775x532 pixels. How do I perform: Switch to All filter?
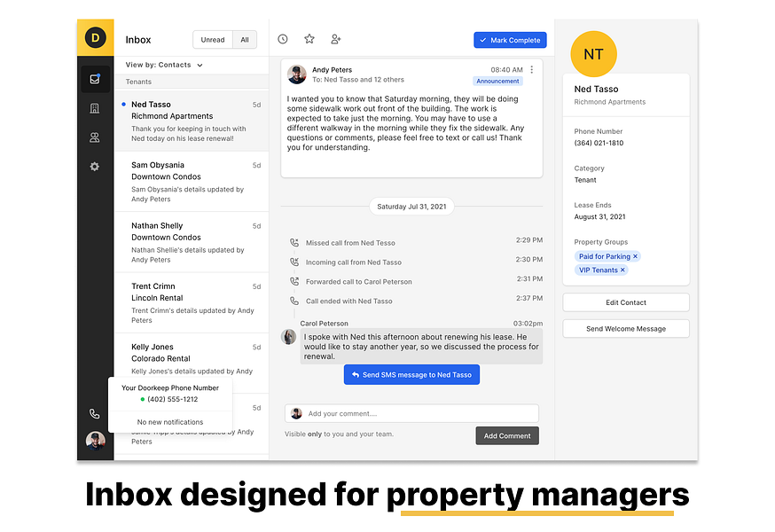tap(245, 40)
